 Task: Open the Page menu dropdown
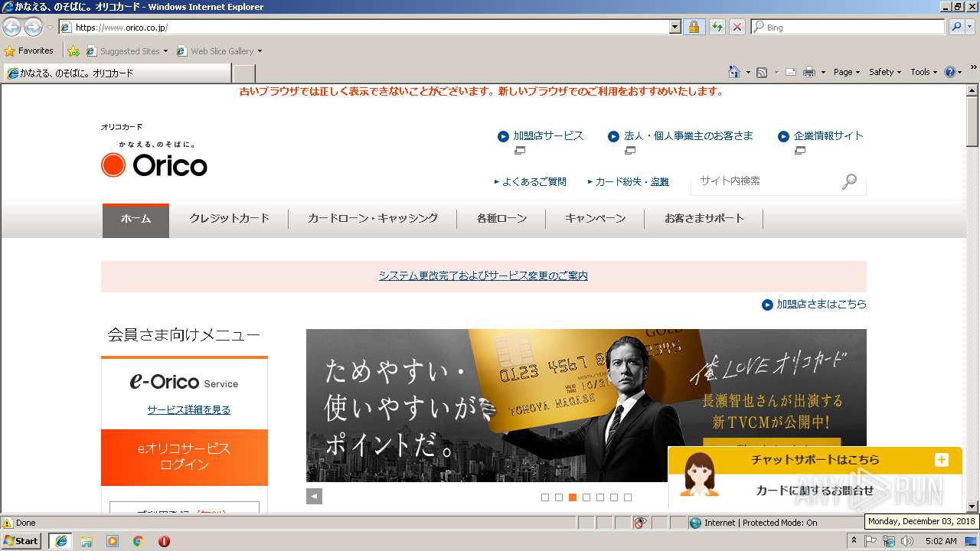847,72
